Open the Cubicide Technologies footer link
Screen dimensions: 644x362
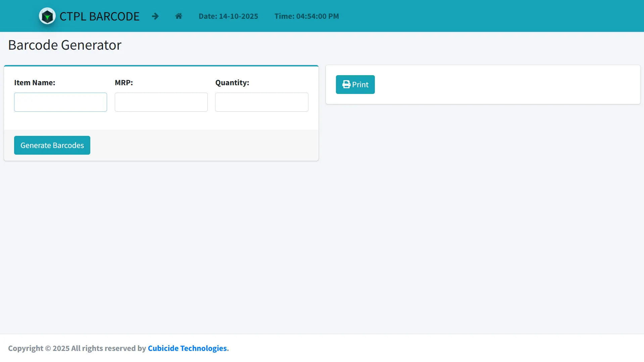click(187, 348)
